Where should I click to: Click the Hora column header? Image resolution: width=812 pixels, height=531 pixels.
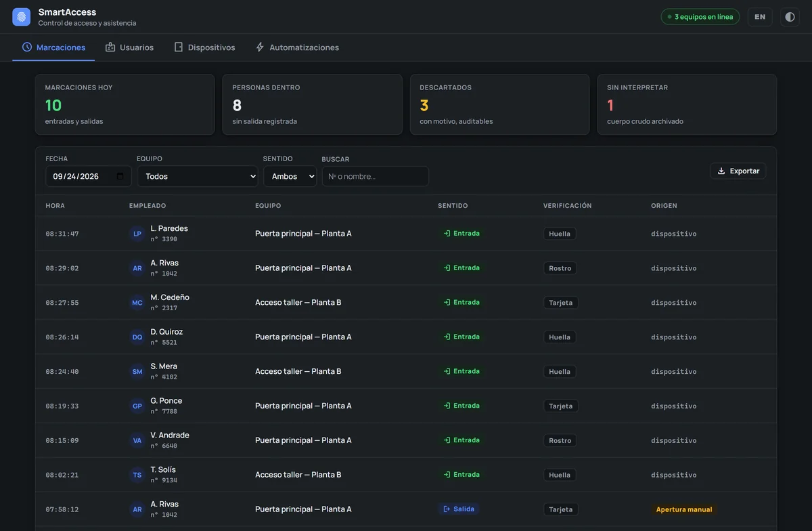tap(55, 206)
